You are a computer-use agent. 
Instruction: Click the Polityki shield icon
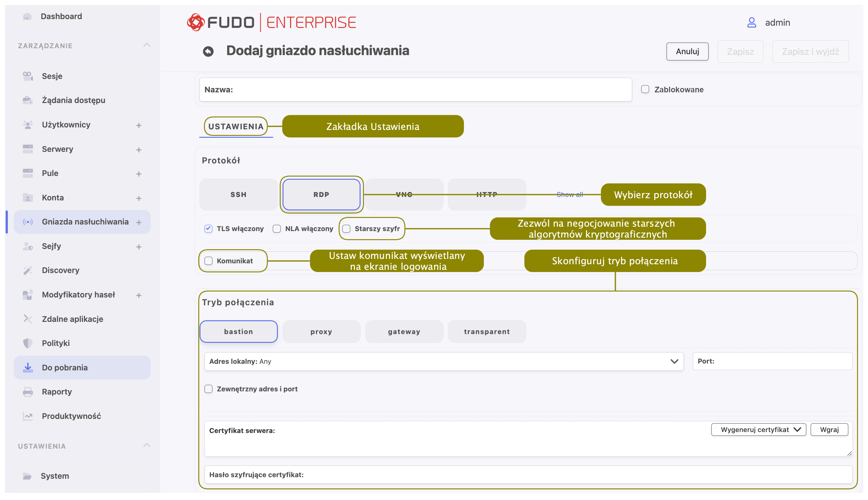click(28, 343)
